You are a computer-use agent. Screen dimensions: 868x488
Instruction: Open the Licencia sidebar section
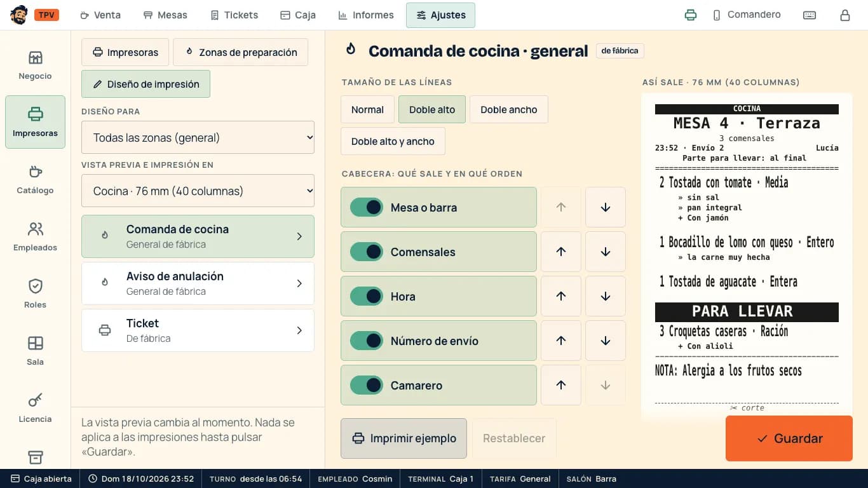coord(35,409)
